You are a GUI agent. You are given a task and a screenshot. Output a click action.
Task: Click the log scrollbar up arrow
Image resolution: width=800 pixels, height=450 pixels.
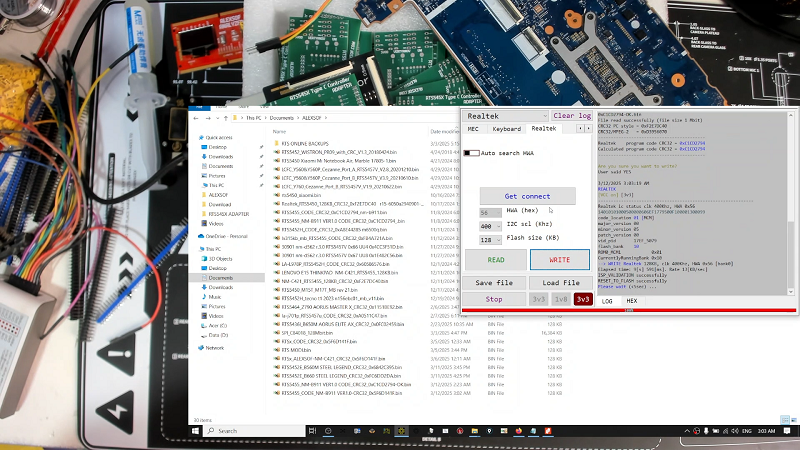tap(791, 115)
